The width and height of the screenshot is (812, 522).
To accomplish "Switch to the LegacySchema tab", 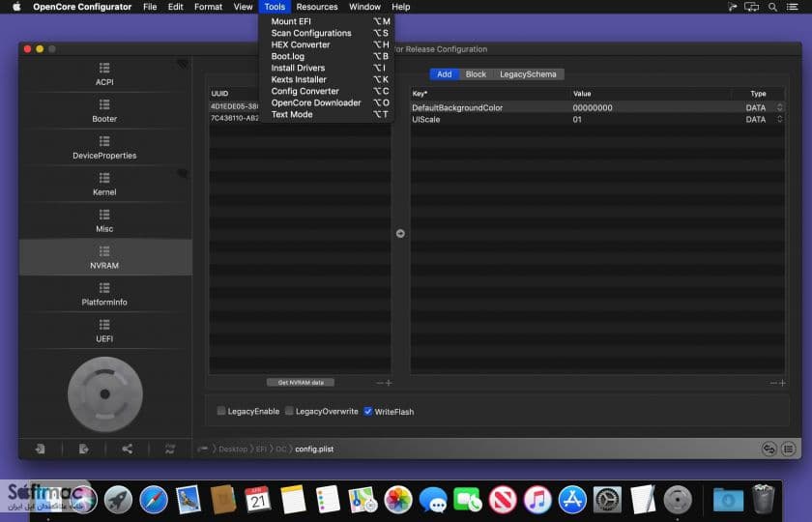I will point(528,74).
